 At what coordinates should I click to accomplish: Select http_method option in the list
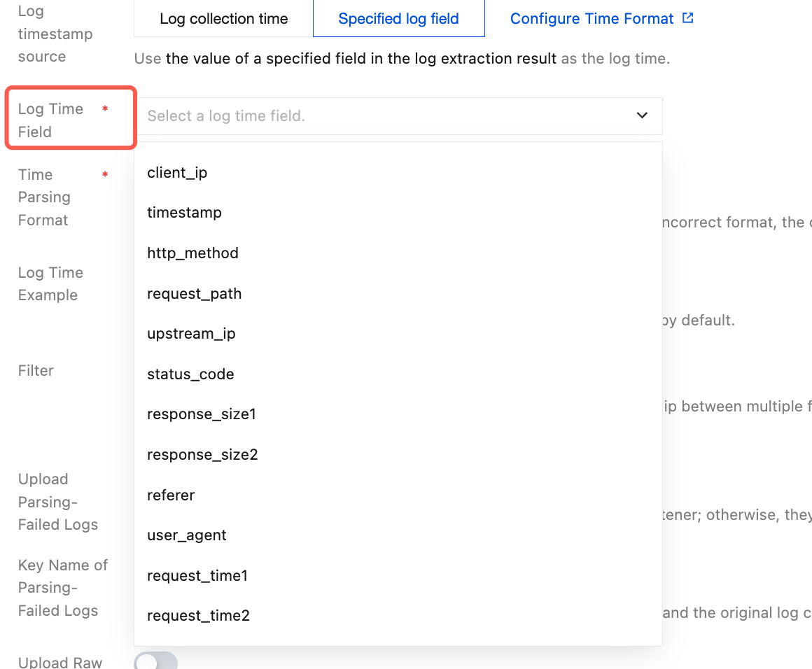click(x=398, y=253)
